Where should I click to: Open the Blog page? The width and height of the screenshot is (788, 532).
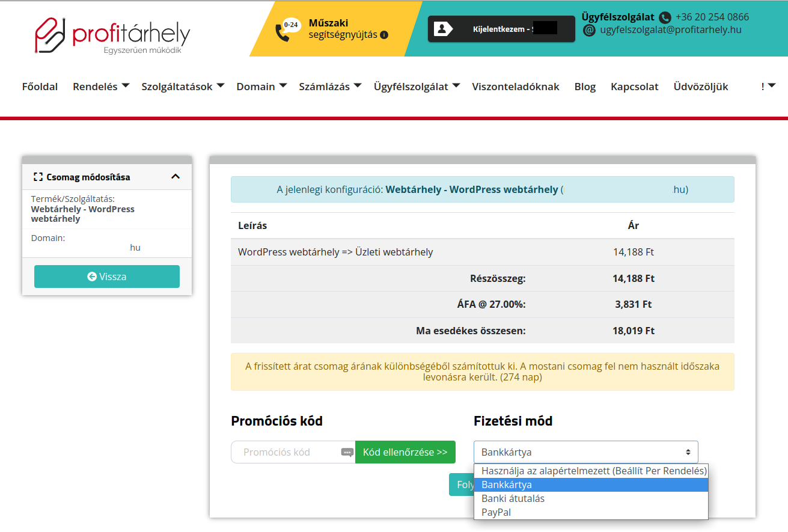click(x=585, y=87)
